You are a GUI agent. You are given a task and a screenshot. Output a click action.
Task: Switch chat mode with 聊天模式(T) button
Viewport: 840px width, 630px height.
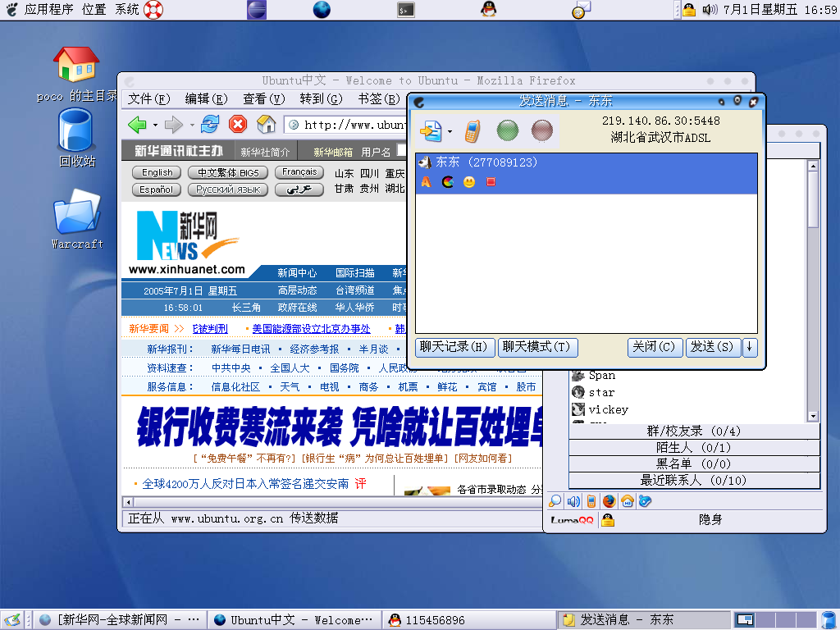point(536,347)
